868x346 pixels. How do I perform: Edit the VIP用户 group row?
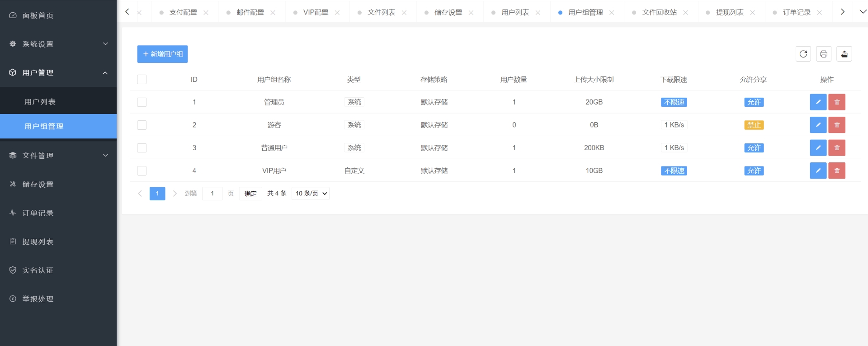[x=818, y=171]
